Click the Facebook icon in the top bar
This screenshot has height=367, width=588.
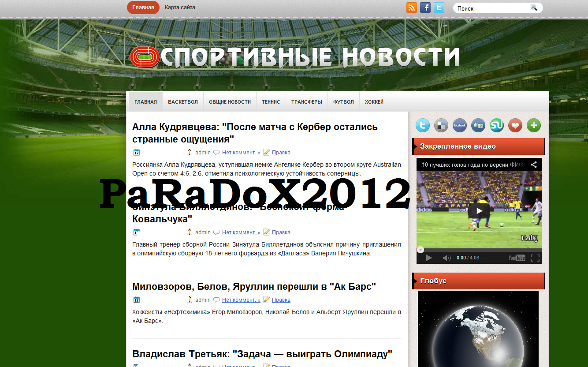[x=425, y=7]
